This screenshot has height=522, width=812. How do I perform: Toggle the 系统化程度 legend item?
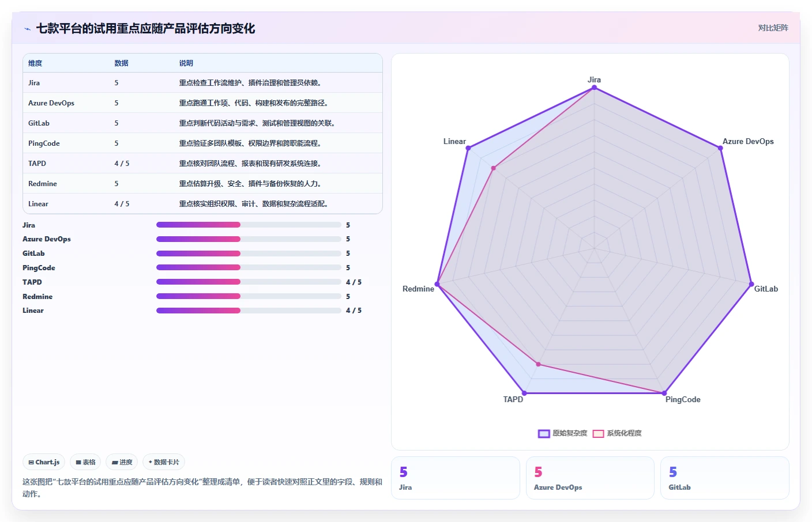617,433
